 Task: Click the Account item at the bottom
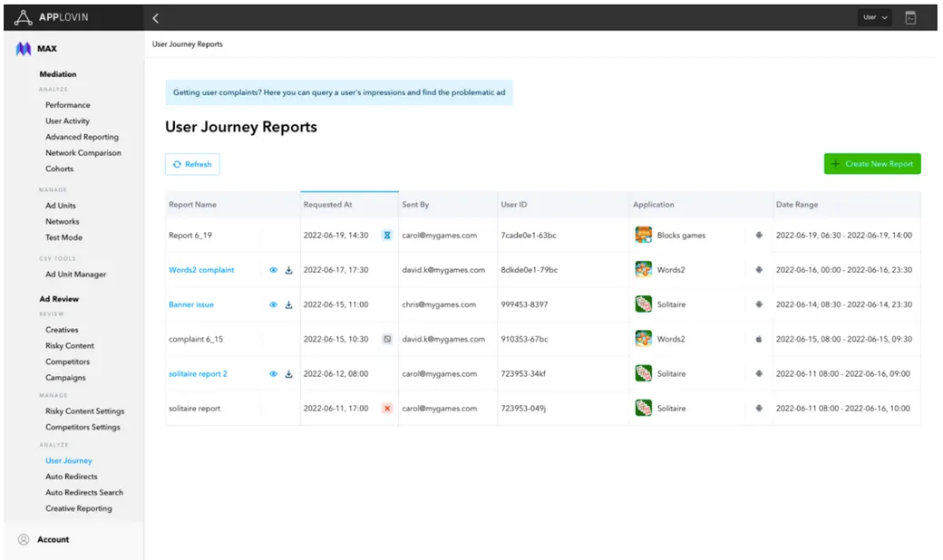point(52,539)
